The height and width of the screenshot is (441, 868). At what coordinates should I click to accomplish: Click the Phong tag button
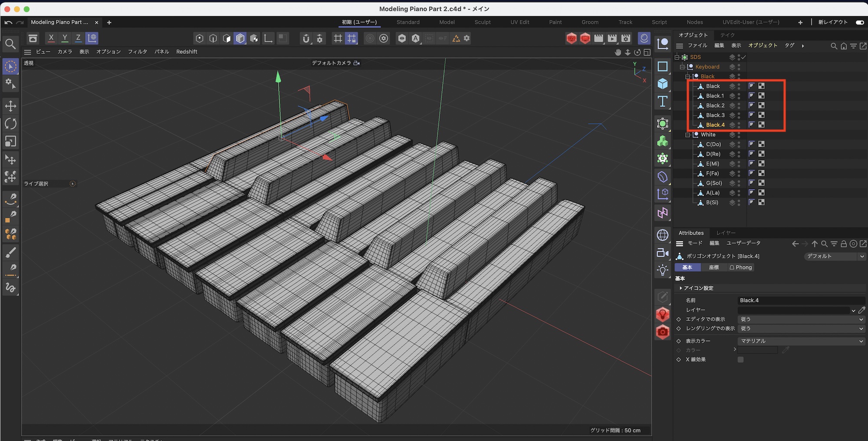click(x=740, y=267)
